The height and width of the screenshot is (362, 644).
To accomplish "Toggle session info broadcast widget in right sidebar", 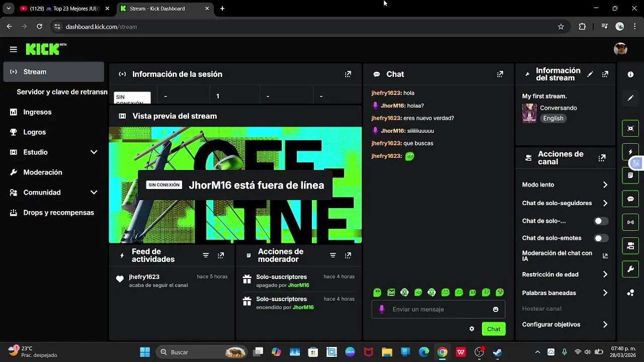I will click(x=630, y=222).
